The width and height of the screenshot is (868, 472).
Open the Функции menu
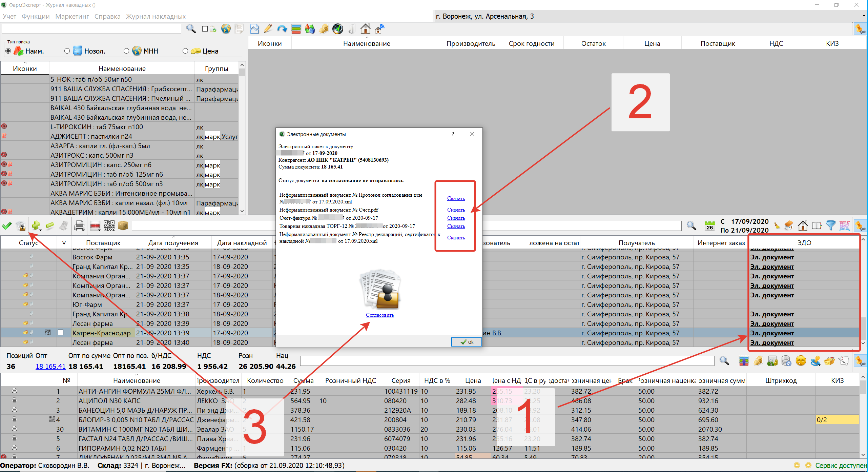coord(36,16)
